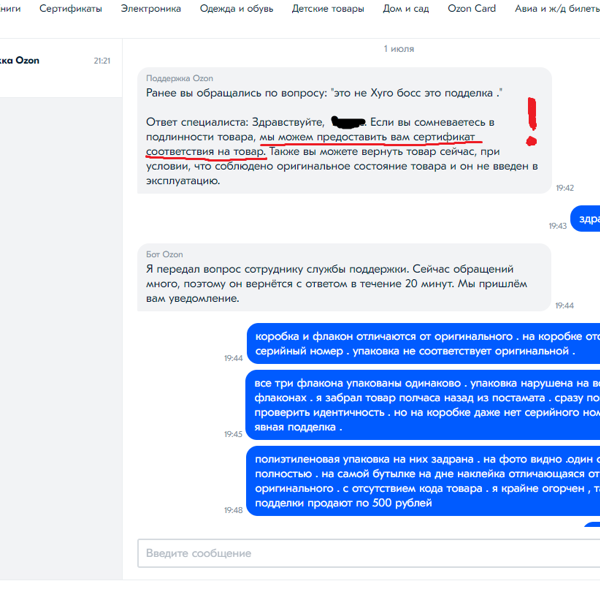Click the blue message about коробка и флакон
This screenshot has height=600, width=600.
[423, 343]
